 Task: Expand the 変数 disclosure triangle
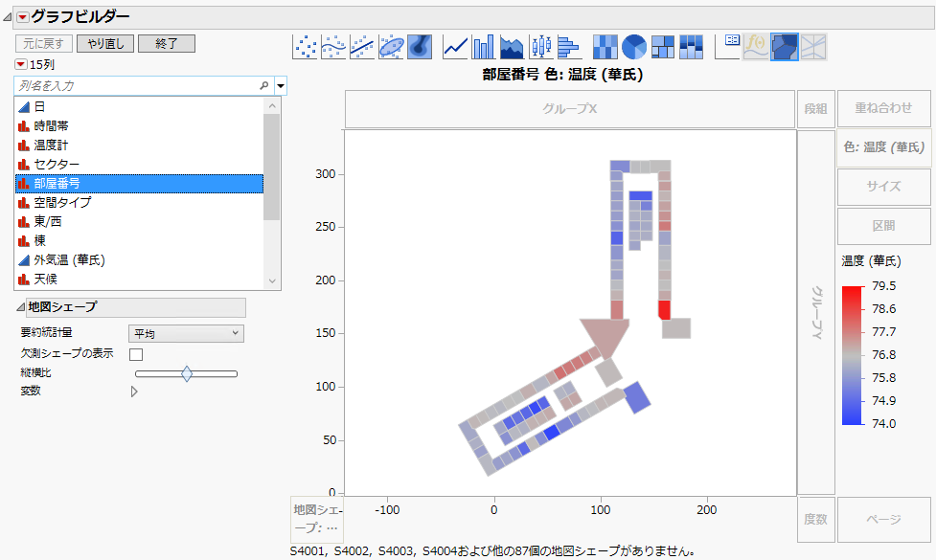[x=134, y=392]
